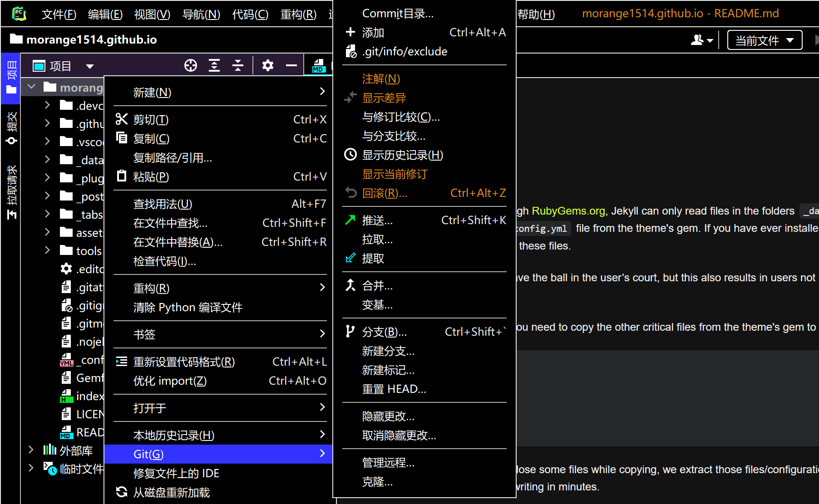The width and height of the screenshot is (819, 504).
Task: Click the branch icon beside 分支
Action: click(350, 332)
